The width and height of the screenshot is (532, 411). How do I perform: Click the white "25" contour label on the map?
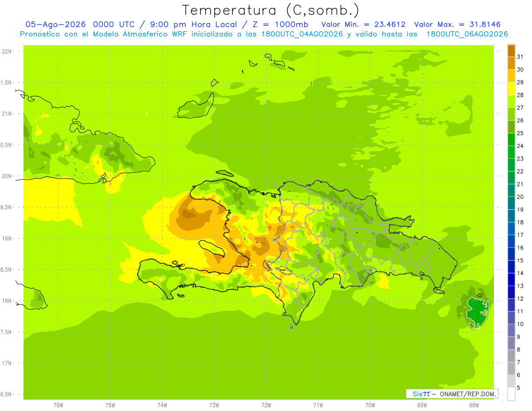tap(476, 326)
